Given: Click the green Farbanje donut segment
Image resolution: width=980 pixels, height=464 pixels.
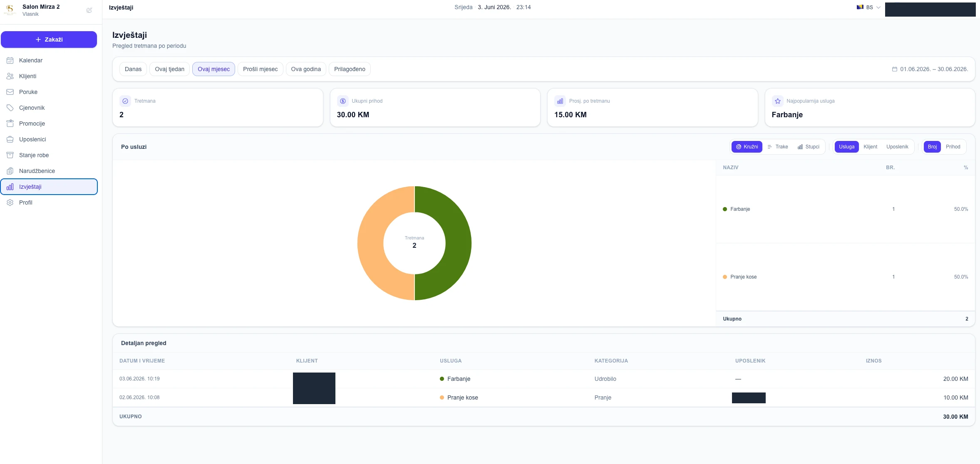Looking at the screenshot, I should (x=458, y=243).
